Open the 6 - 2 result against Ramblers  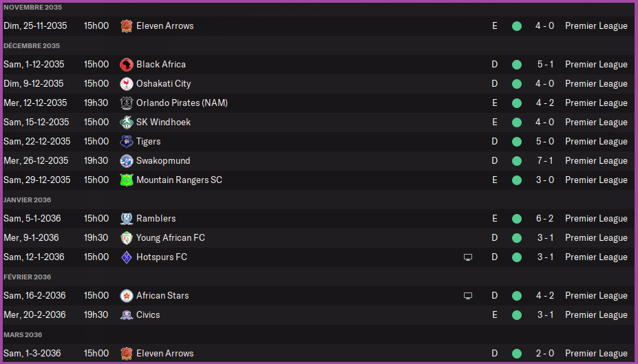pyautogui.click(x=545, y=218)
